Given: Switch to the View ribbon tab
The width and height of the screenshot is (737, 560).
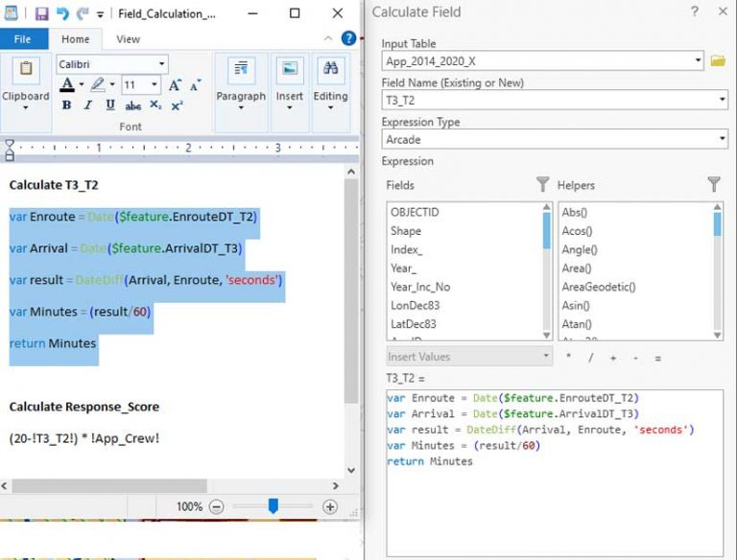Looking at the screenshot, I should coord(128,39).
